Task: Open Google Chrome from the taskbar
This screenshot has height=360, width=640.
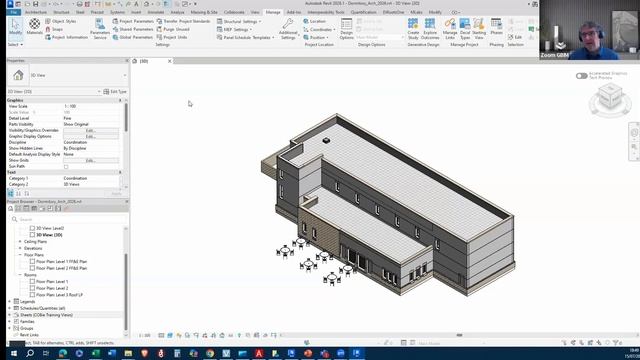Action: tap(210, 353)
